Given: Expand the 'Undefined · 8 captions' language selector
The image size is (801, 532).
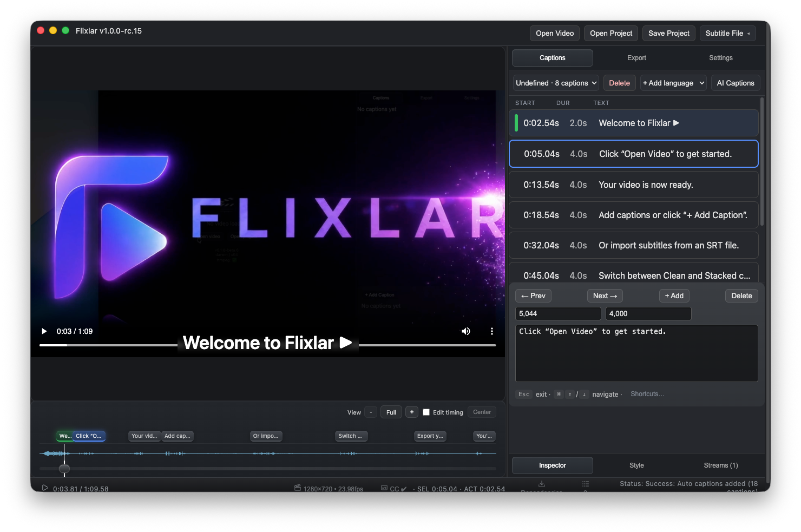Looking at the screenshot, I should [556, 83].
